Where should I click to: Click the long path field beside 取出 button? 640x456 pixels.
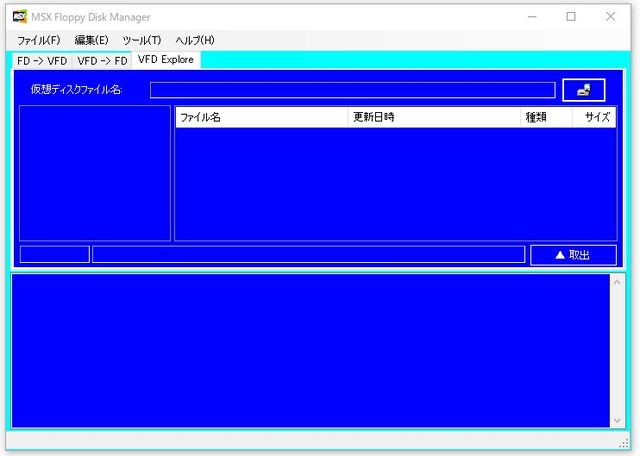[x=309, y=255]
